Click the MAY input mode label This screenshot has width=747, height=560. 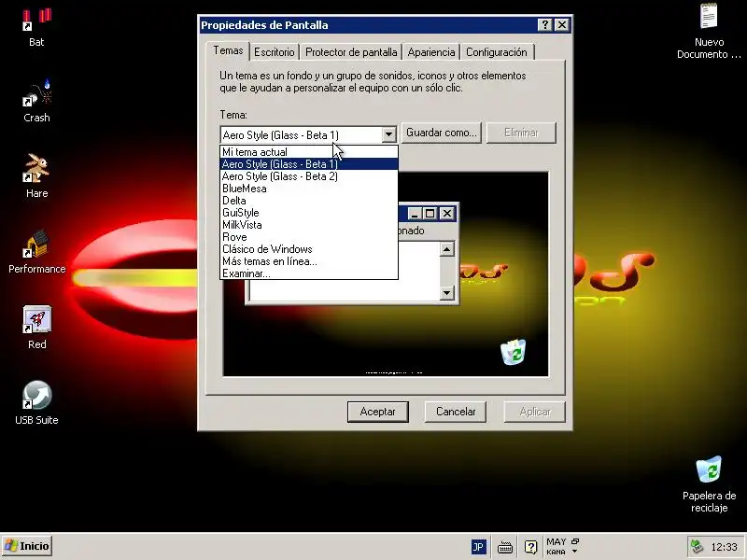pyautogui.click(x=556, y=542)
